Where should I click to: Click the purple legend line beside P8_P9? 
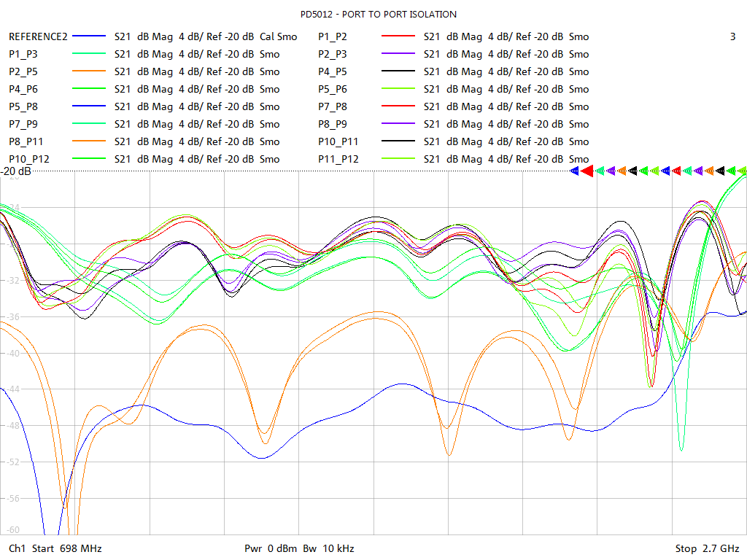coord(398,123)
